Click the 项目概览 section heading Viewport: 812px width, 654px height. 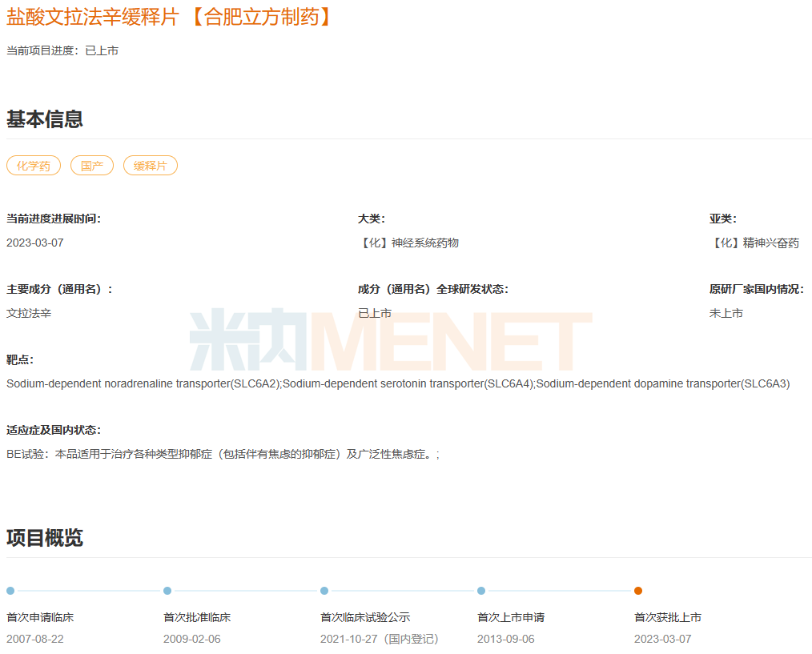point(45,538)
